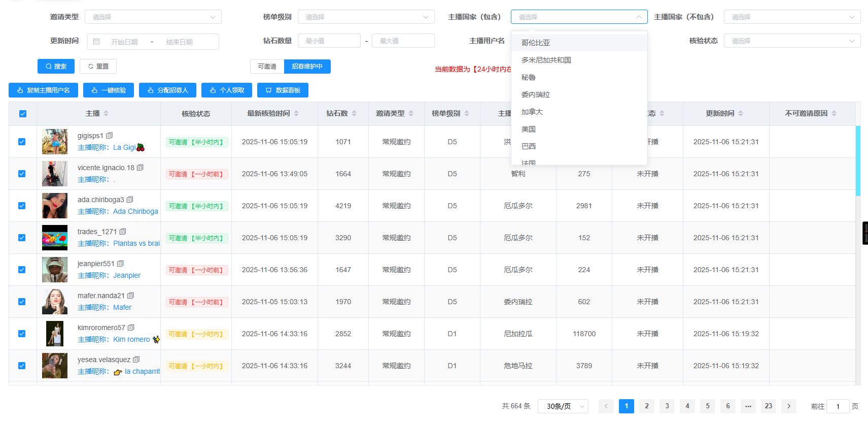Image resolution: width=868 pixels, height=421 pixels.
Task: Go to next page with right arrow
Action: coord(788,406)
